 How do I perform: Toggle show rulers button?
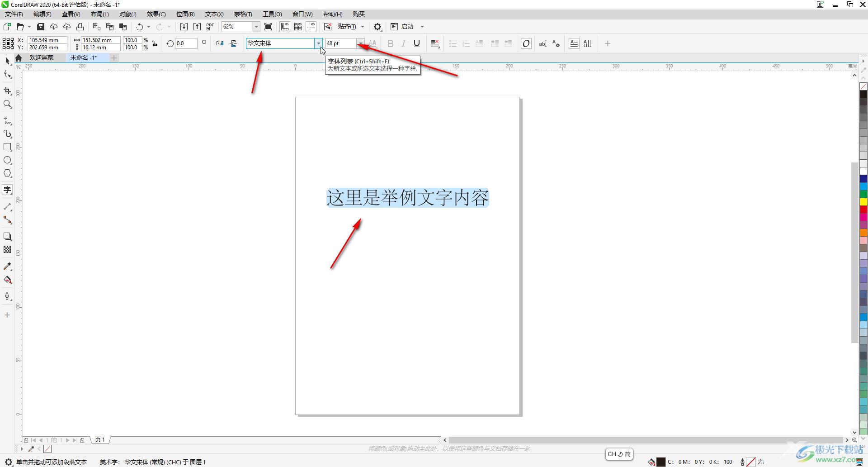click(x=285, y=27)
